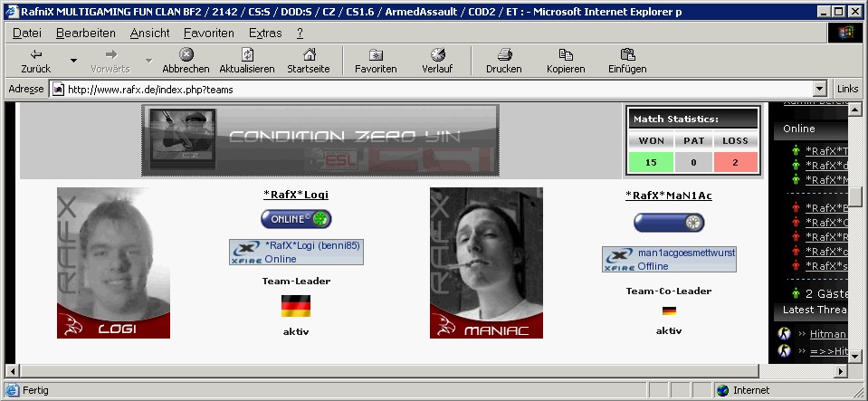Click the first red offline user icon
Screen dimensions: 868x401
click(796, 208)
